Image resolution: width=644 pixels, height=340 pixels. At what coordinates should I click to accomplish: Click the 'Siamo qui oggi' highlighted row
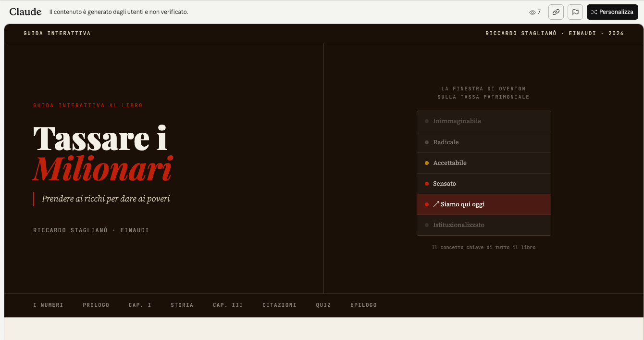[x=483, y=204]
